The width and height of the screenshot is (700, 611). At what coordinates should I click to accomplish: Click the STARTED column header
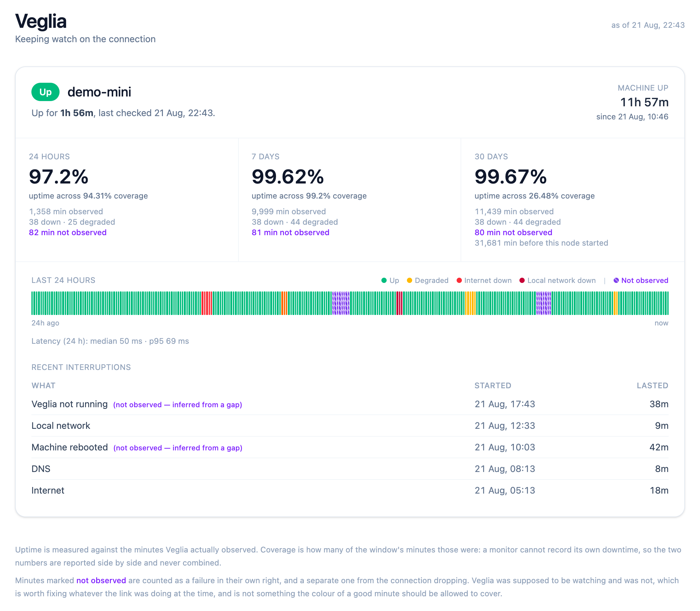[x=493, y=386]
